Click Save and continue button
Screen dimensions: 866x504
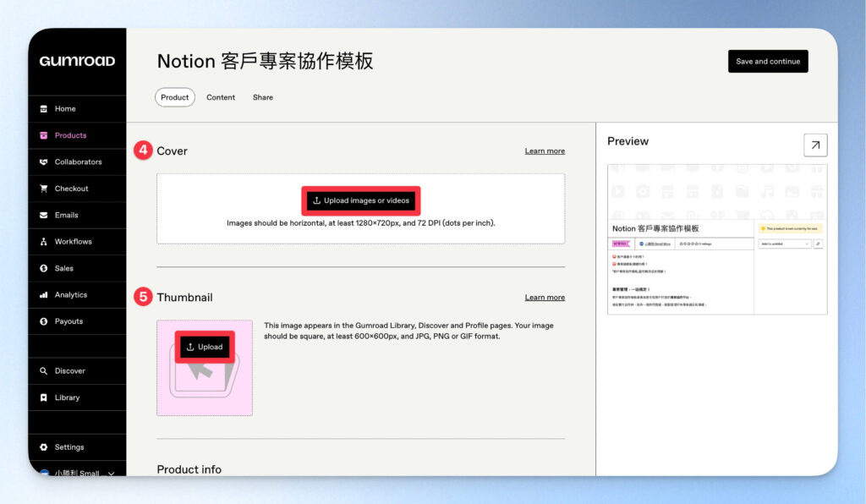click(768, 61)
